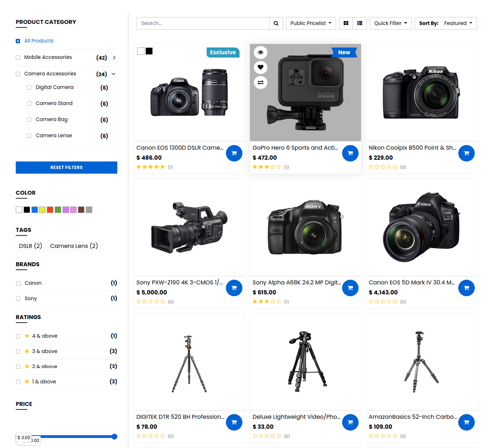
Task: Add Canon EOS 1300D to cart
Action: 234,153
